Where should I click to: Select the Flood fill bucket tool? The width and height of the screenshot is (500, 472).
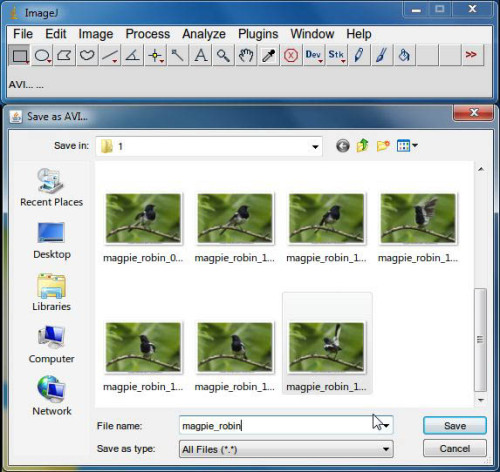(x=404, y=55)
